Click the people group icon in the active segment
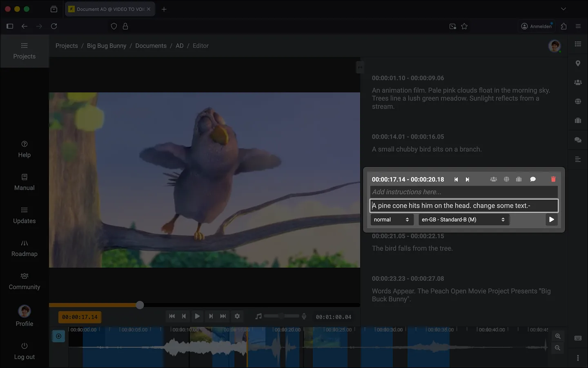This screenshot has height=368, width=588. 494,179
